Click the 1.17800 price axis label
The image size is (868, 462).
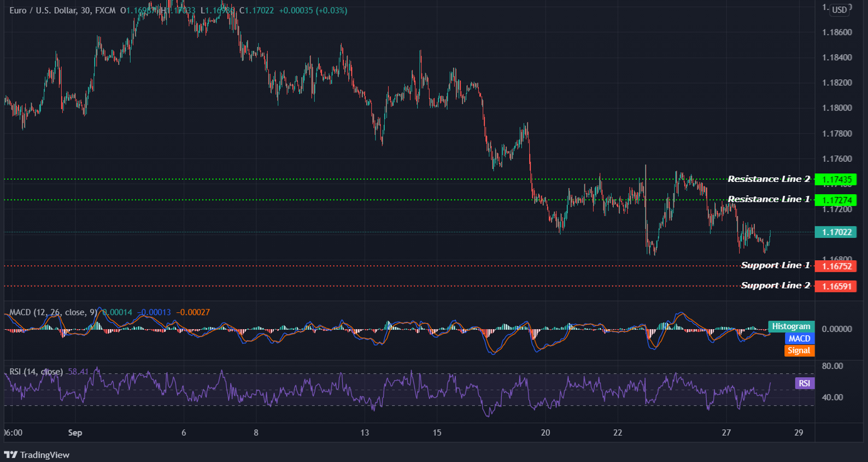pyautogui.click(x=837, y=133)
